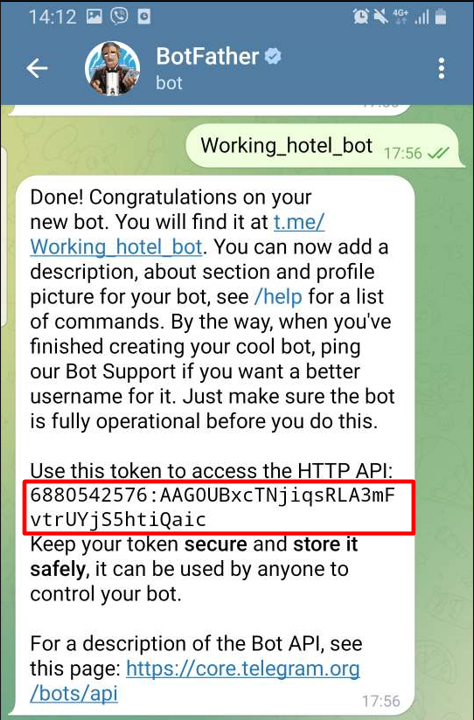
Task: Tap the double check marks on sent message
Action: point(438,153)
